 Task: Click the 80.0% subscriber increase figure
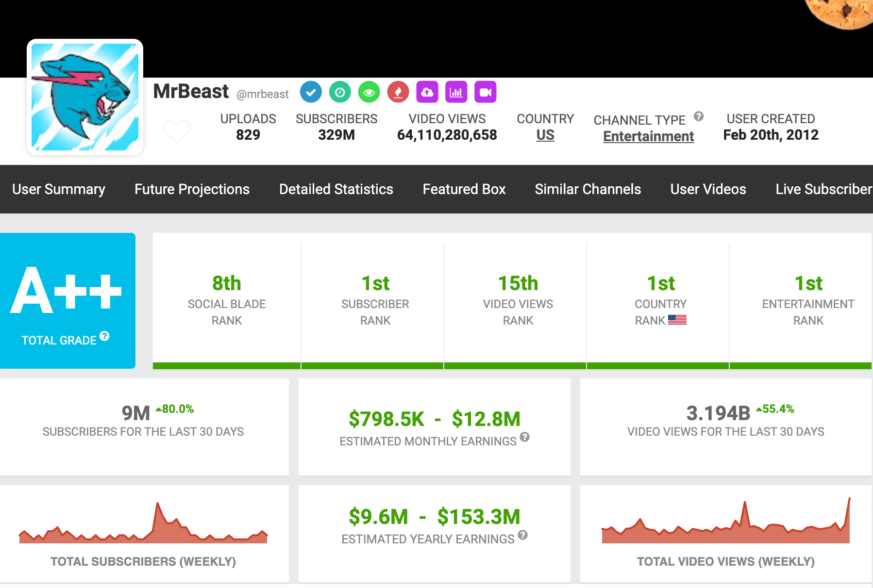point(175,409)
